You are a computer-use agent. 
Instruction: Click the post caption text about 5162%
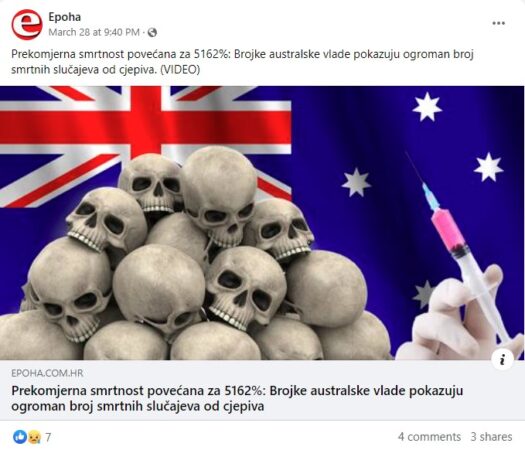pos(242,62)
